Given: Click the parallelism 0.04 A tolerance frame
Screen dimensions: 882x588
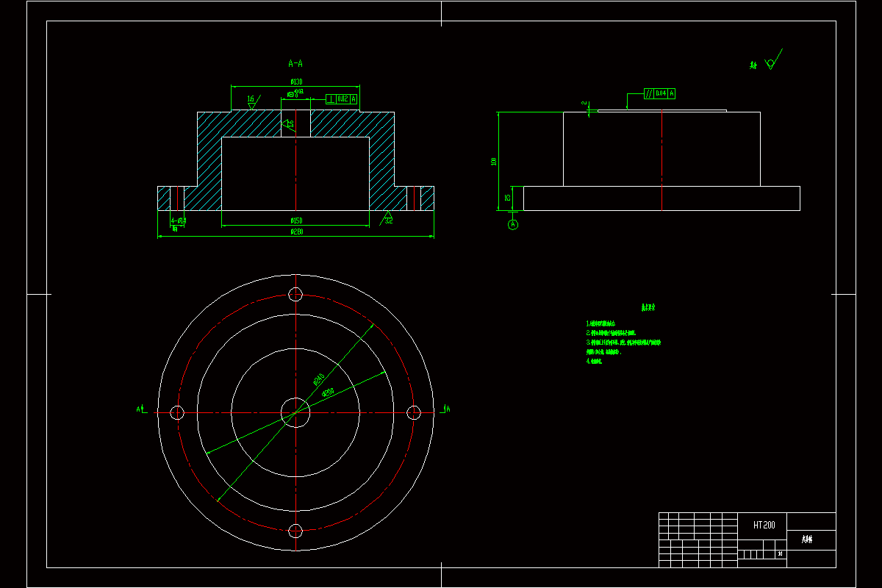Looking at the screenshot, I should pos(659,93).
